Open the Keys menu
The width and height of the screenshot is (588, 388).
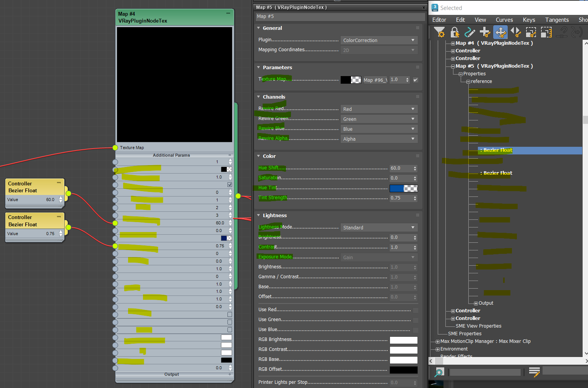[529, 20]
